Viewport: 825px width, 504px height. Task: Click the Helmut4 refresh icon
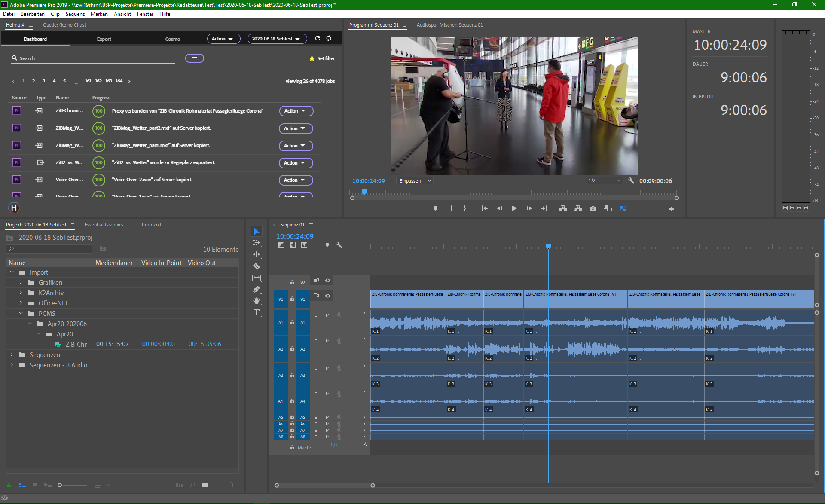pos(318,39)
